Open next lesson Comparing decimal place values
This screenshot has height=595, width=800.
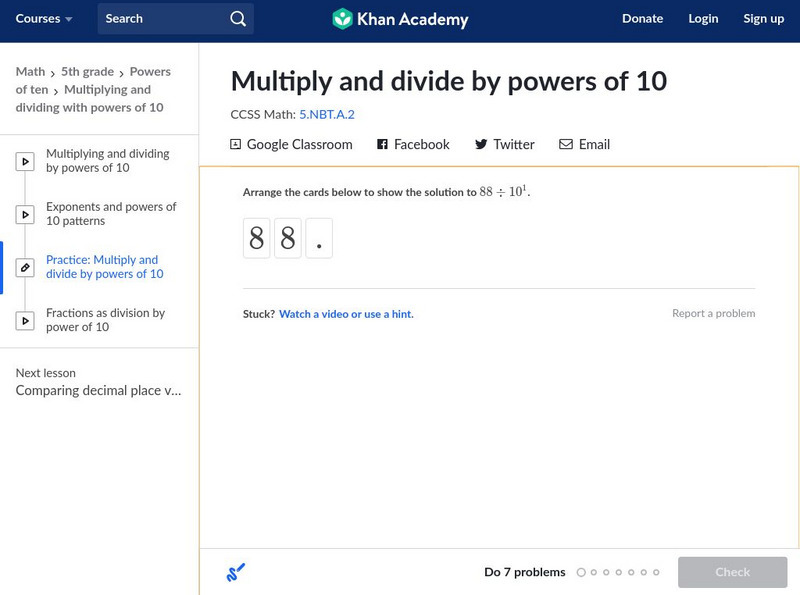[x=98, y=390]
